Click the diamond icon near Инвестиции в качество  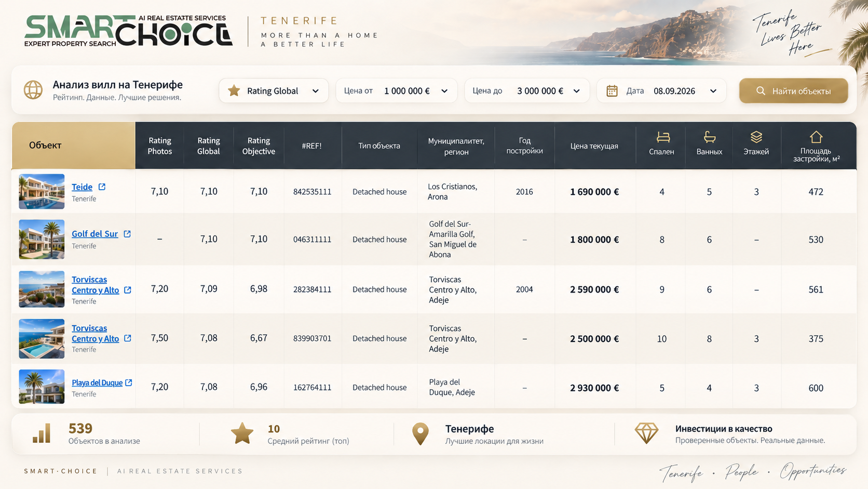coord(646,433)
